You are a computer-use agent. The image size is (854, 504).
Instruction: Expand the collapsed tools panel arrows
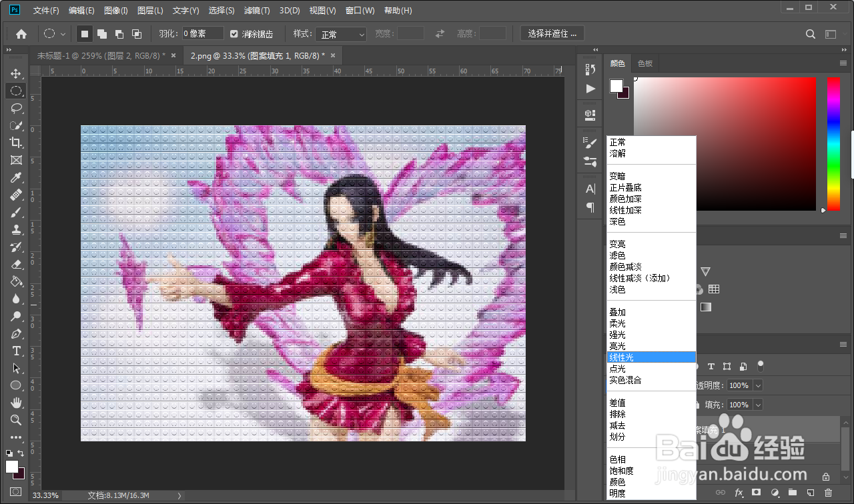point(9,50)
